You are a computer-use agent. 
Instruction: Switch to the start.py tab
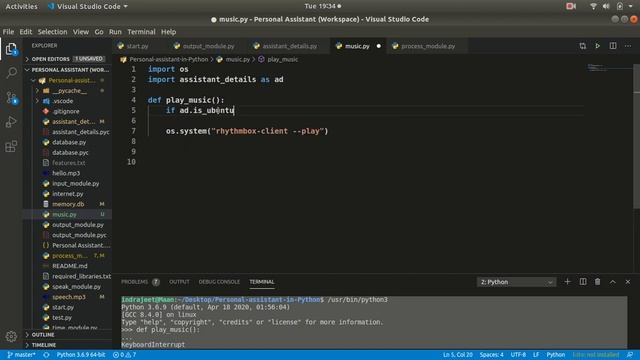[137, 46]
